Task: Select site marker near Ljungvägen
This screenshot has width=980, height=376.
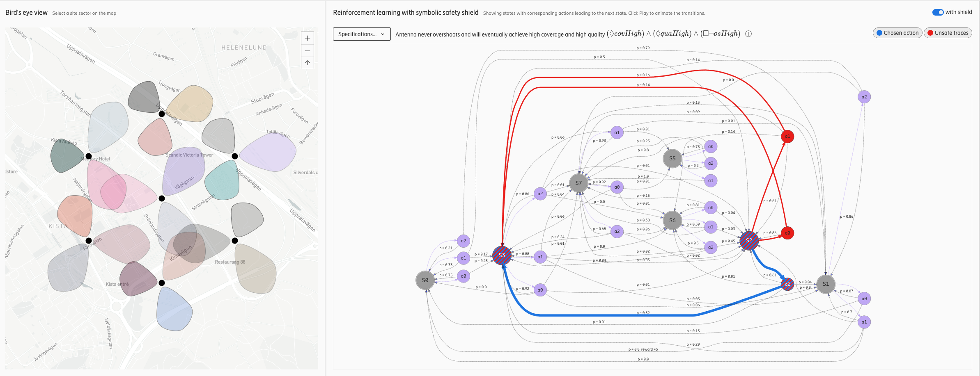Action: (162, 114)
